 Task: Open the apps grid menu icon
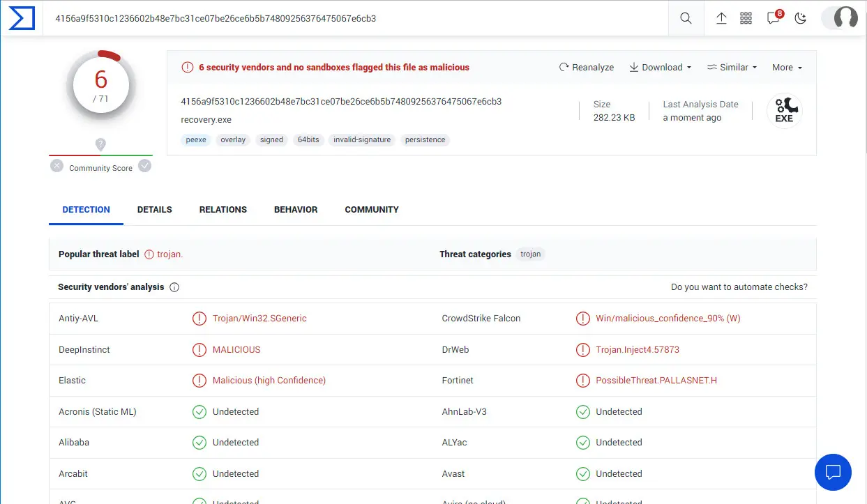pyautogui.click(x=746, y=19)
